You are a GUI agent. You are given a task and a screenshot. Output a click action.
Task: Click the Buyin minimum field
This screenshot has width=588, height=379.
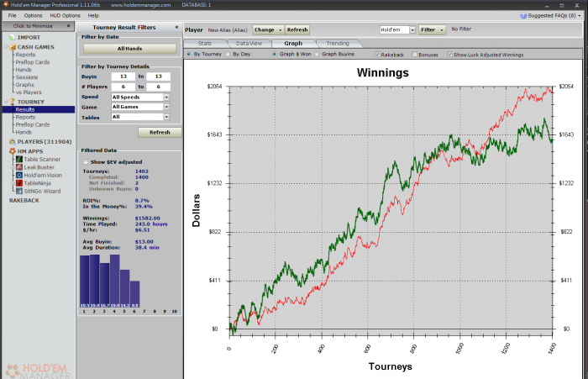[x=123, y=76]
